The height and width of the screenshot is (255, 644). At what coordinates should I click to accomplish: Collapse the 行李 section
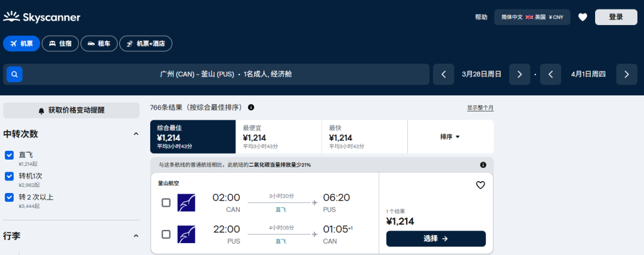point(136,236)
